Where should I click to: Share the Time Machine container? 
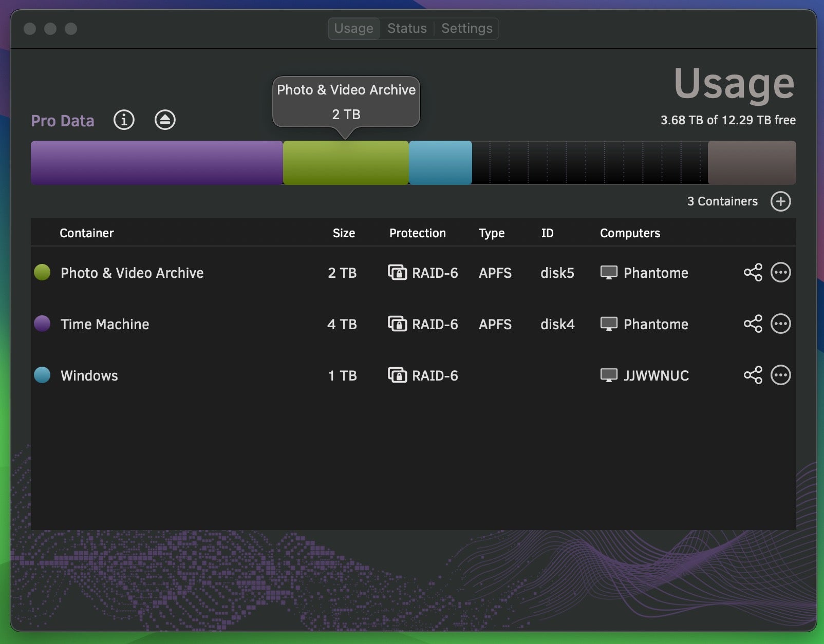click(x=753, y=324)
